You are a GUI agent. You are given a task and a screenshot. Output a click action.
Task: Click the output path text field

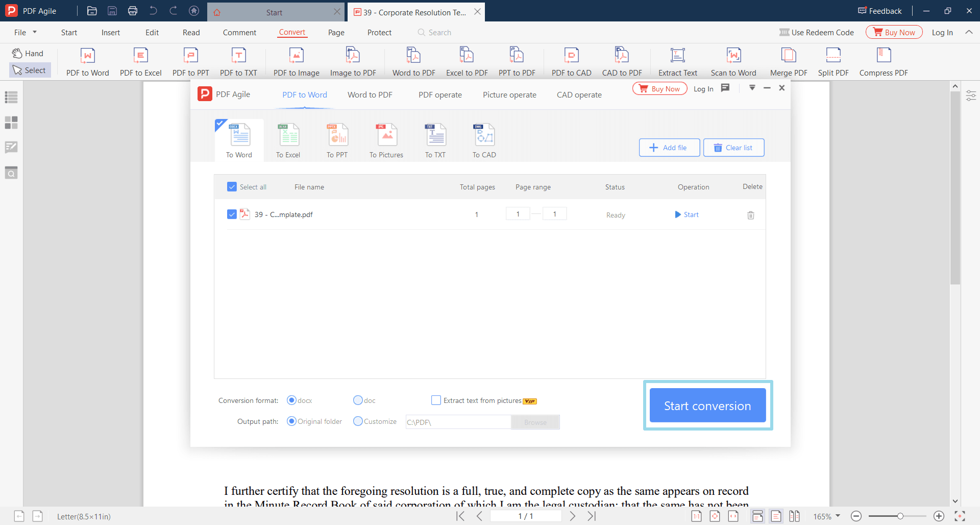[458, 422]
